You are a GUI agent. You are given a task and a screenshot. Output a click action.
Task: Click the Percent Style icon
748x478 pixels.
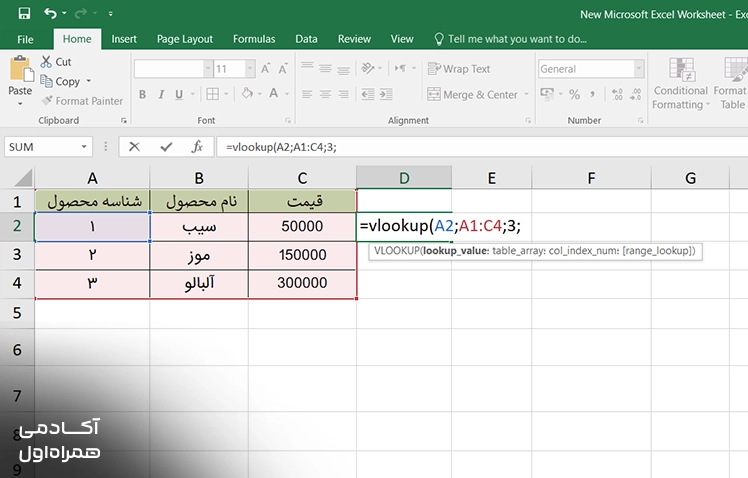(574, 94)
